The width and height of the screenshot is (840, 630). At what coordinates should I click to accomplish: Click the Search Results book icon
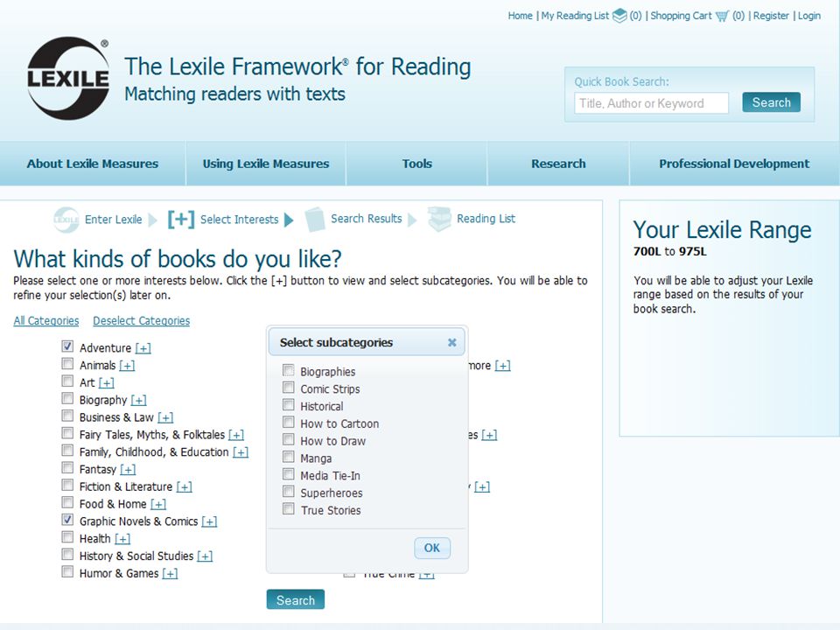(x=315, y=219)
